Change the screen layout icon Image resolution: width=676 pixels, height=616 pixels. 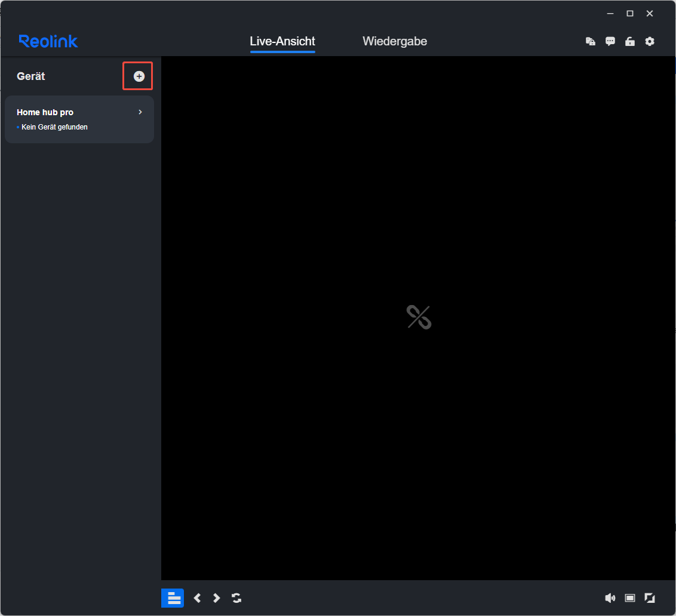pos(630,598)
